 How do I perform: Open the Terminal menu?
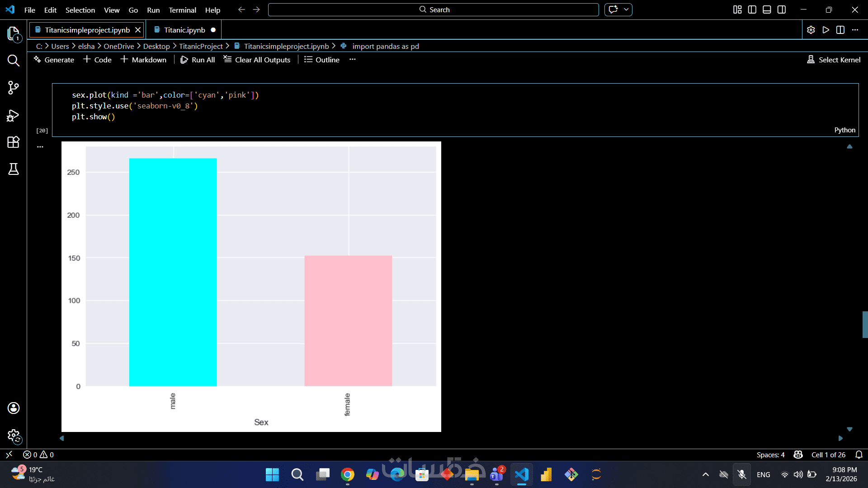click(182, 10)
